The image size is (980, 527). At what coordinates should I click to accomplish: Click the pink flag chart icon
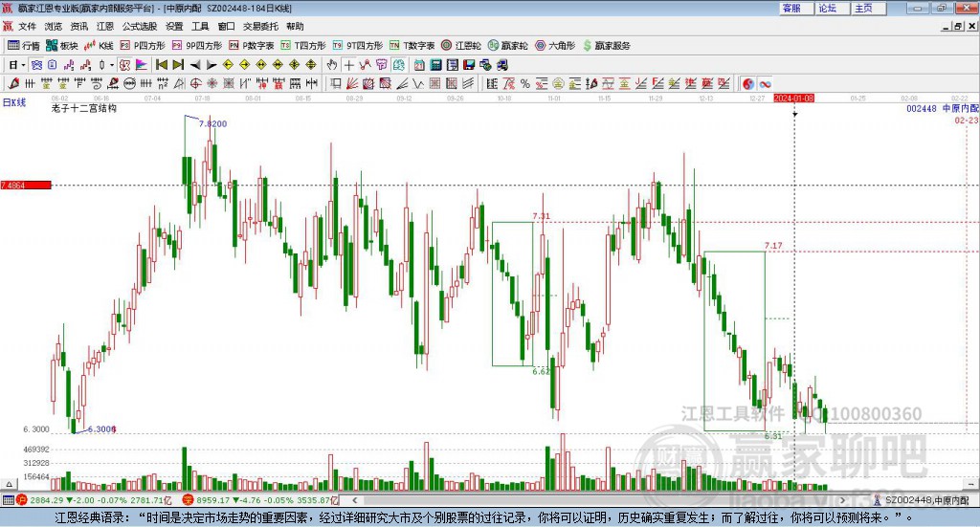(142, 65)
